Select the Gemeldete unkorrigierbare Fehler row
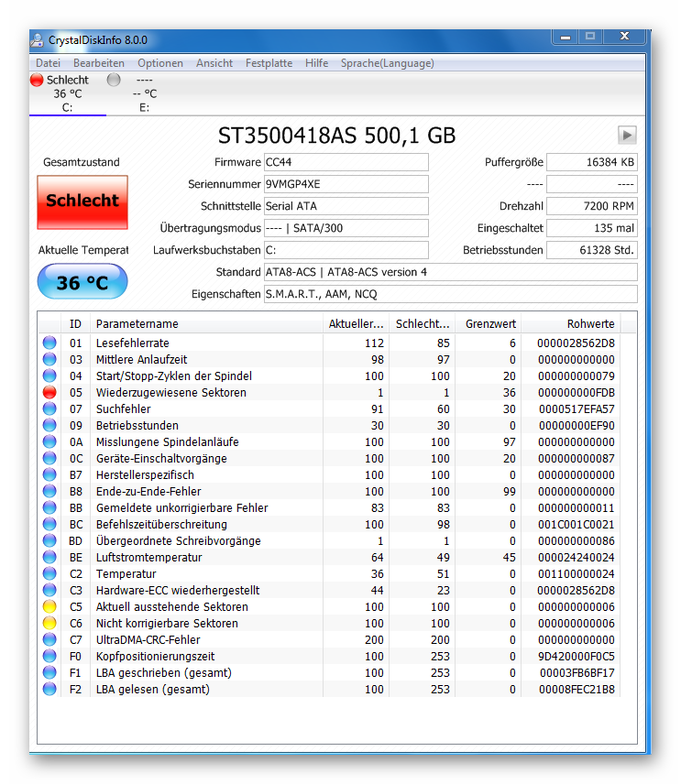Image resolution: width=681 pixels, height=784 pixels. click(x=329, y=507)
